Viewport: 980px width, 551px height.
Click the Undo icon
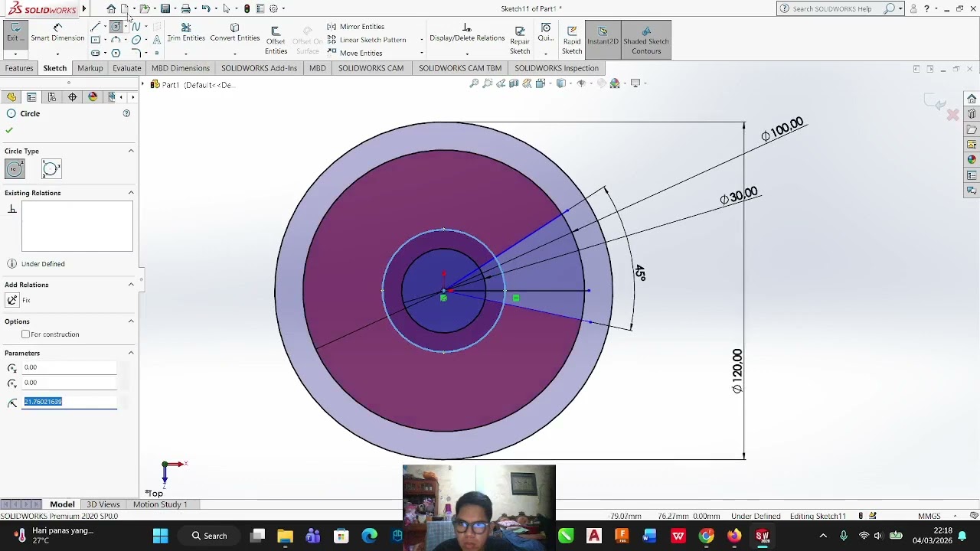click(x=205, y=8)
